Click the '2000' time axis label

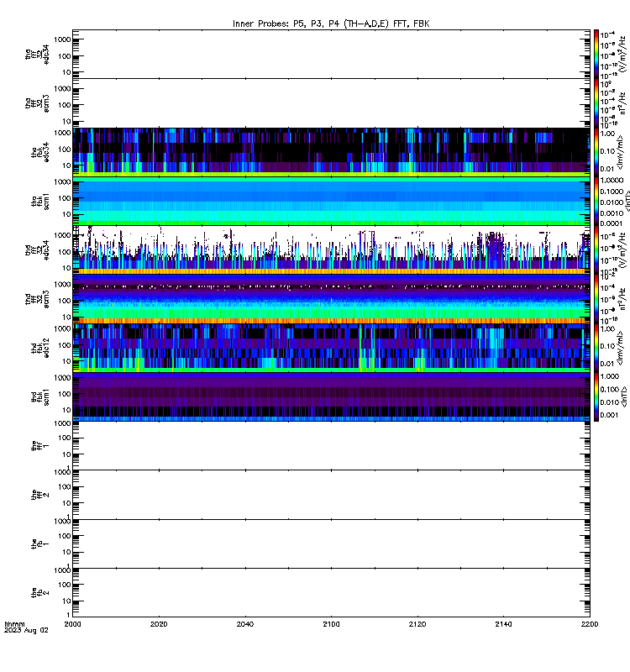coord(72,624)
